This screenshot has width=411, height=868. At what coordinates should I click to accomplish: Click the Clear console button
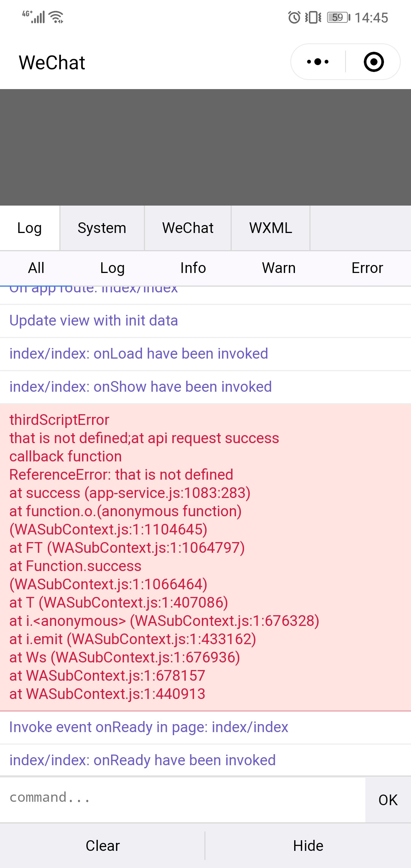(103, 846)
